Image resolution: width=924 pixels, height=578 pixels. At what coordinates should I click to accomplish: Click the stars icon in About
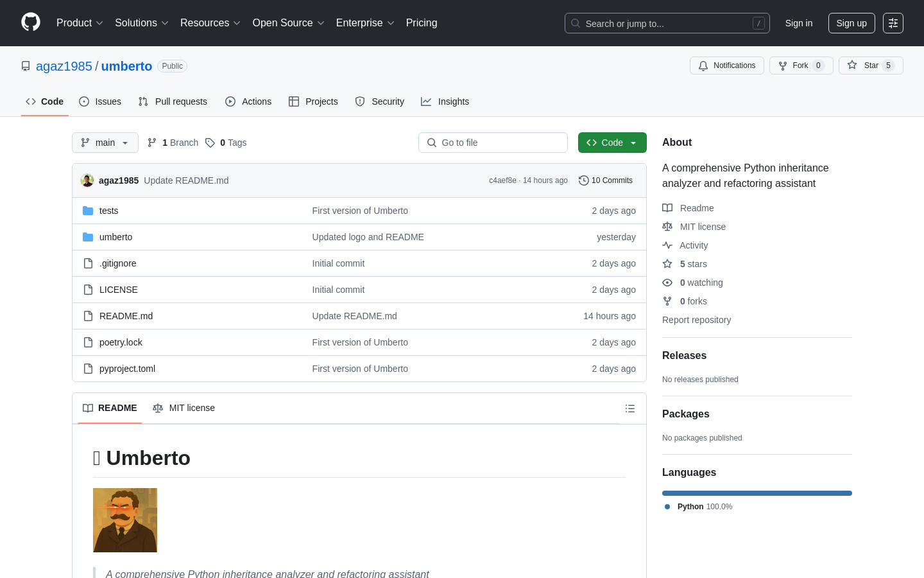coord(667,264)
